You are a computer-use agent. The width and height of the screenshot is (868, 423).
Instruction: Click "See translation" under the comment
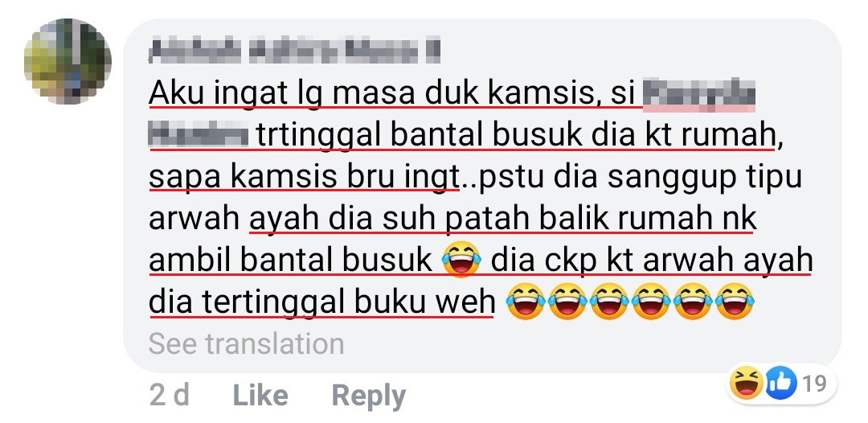pyautogui.click(x=247, y=344)
